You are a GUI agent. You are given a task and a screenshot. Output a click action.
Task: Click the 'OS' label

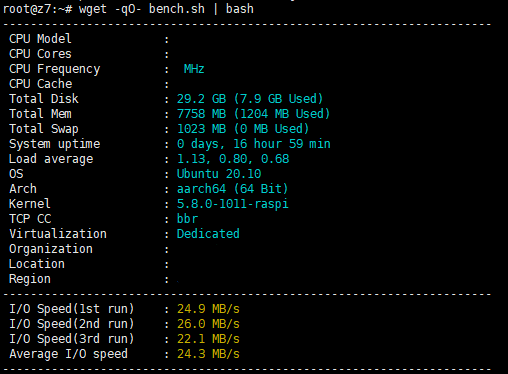click(16, 174)
